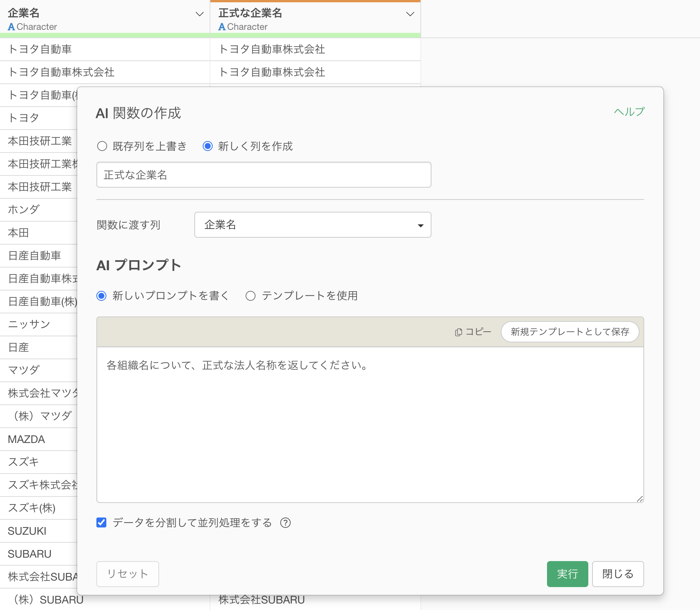
Task: Click the copy icon in prompt toolbar
Action: point(458,332)
